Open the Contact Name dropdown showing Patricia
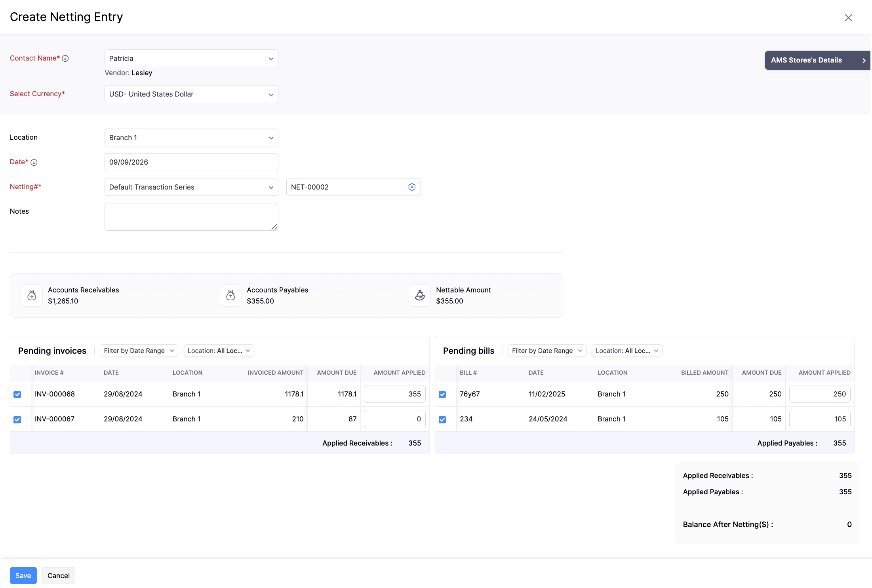The width and height of the screenshot is (872, 588). [191, 59]
